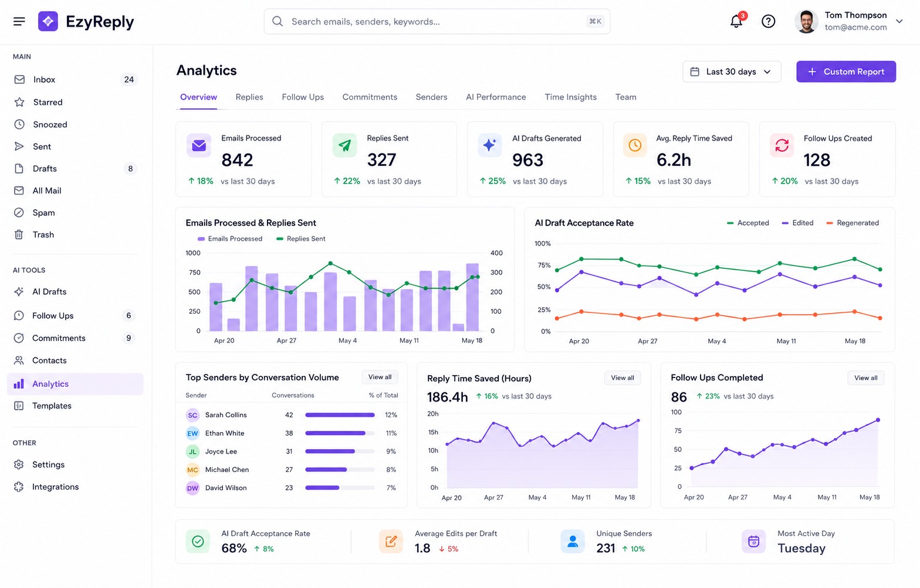
Task: Open the help question mark icon
Action: click(x=768, y=22)
